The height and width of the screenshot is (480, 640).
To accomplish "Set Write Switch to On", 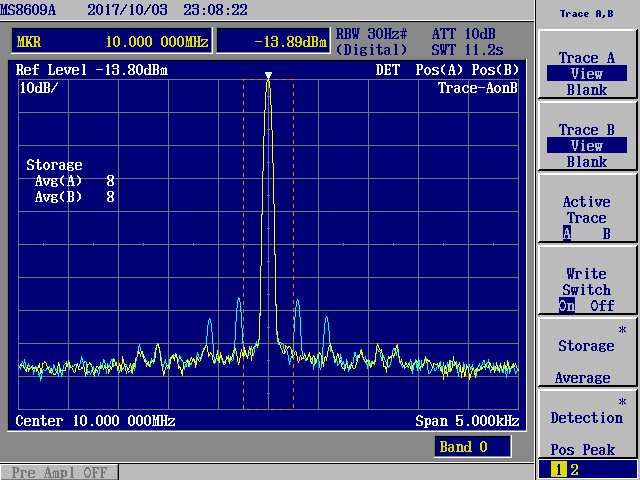I will coord(567,305).
